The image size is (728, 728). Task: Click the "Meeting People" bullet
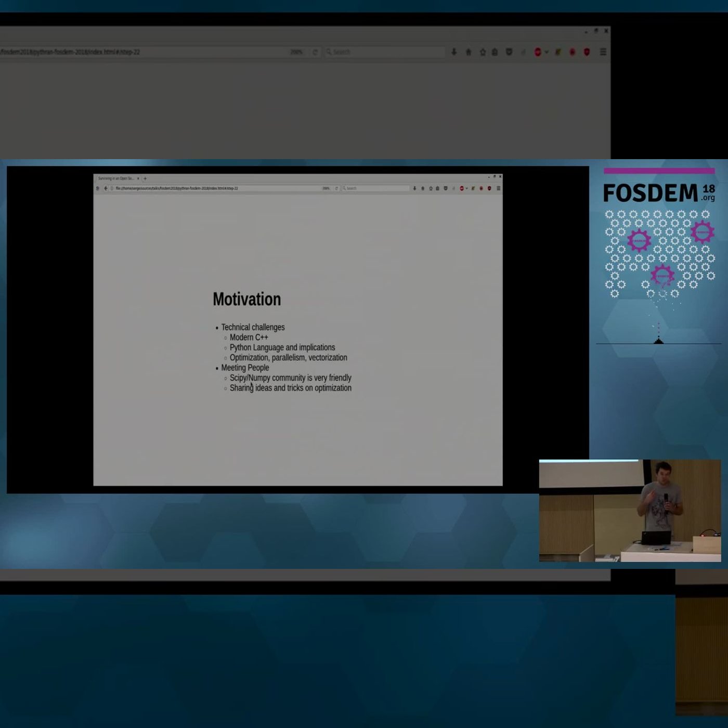245,368
